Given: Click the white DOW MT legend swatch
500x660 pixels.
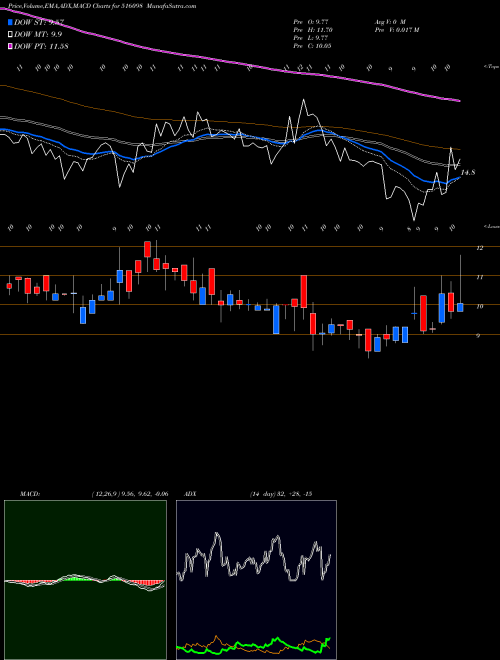Looking at the screenshot, I should pos(11,34).
